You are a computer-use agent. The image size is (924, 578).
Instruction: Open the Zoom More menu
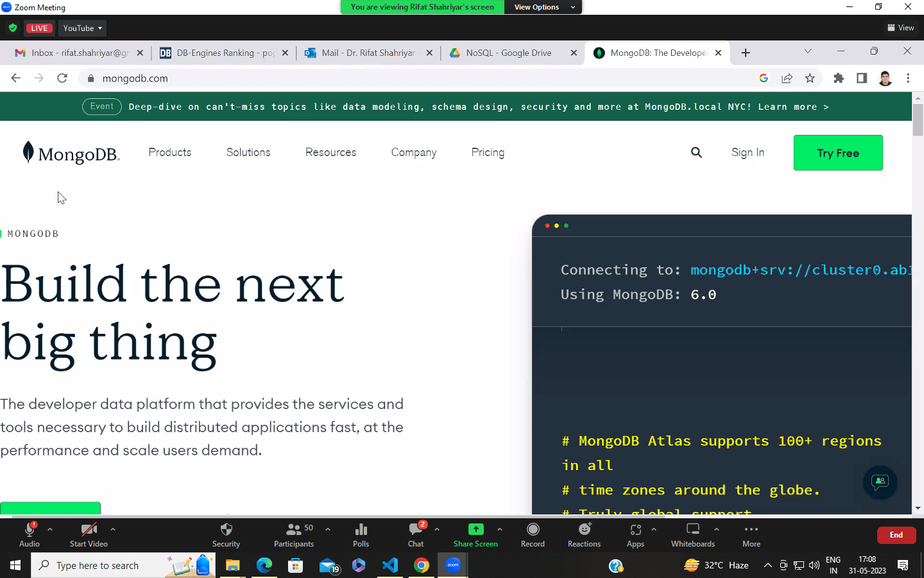tap(751, 534)
